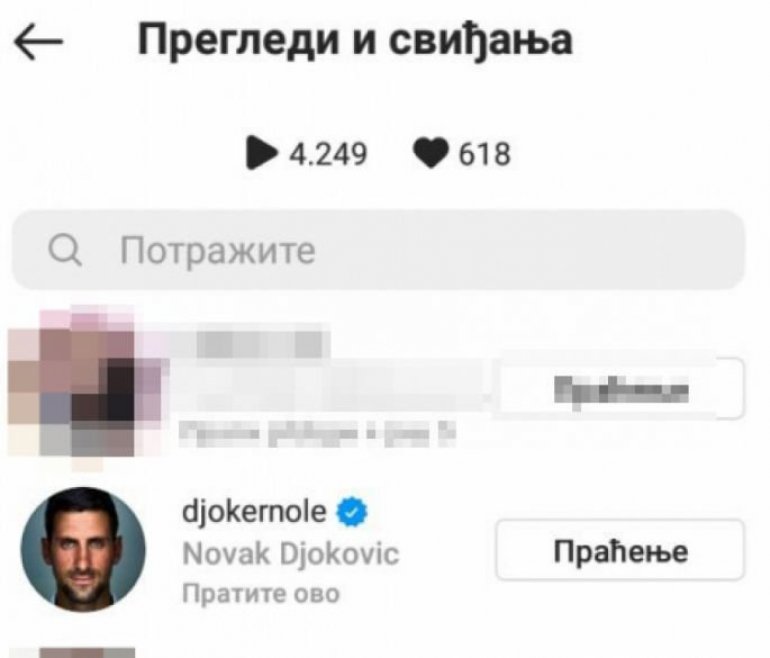Click the magnifying glass search icon
Image resolution: width=770 pixels, height=658 pixels.
tap(65, 249)
